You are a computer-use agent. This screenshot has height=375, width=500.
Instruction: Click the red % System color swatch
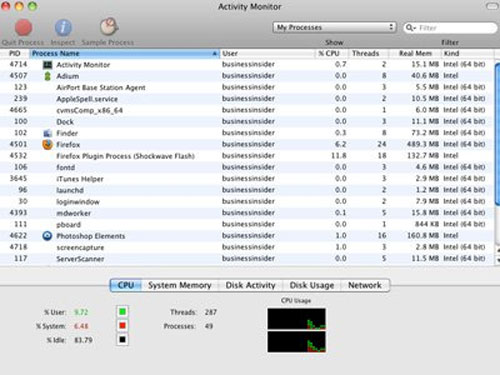(122, 326)
